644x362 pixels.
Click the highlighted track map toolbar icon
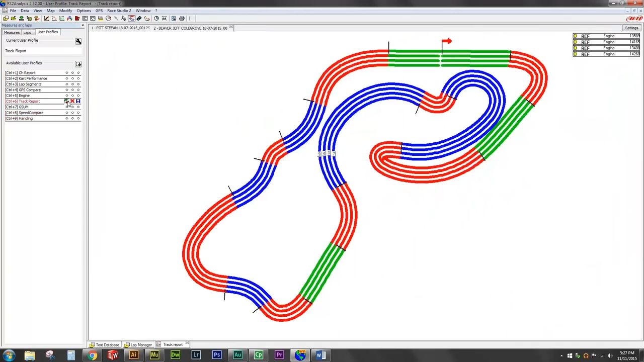point(131,19)
